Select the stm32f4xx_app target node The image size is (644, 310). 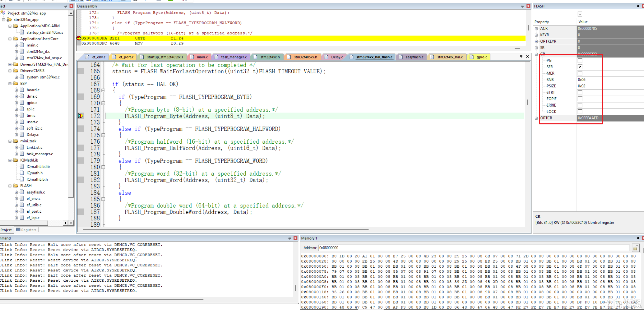click(x=26, y=20)
